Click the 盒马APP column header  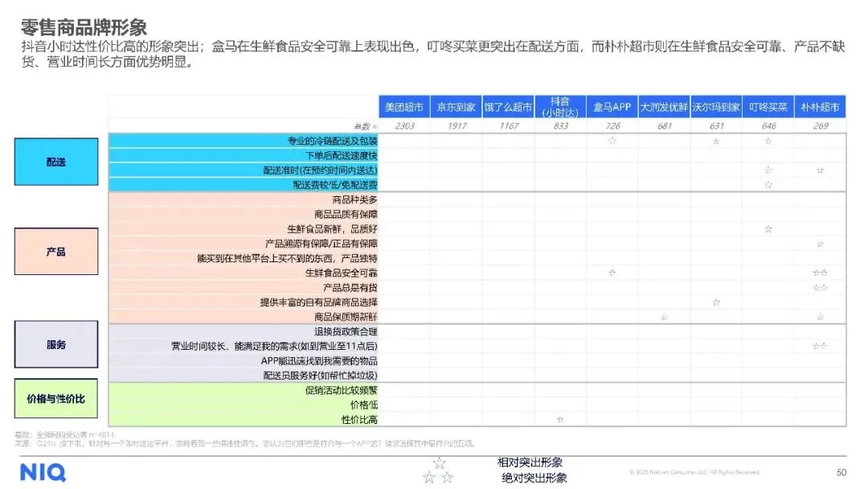tap(612, 107)
